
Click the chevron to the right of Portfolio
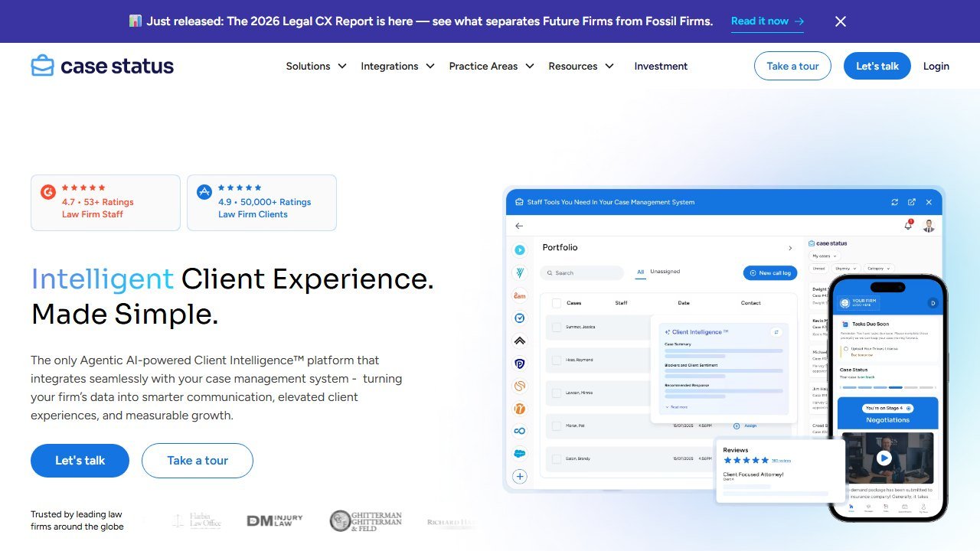[x=790, y=248]
